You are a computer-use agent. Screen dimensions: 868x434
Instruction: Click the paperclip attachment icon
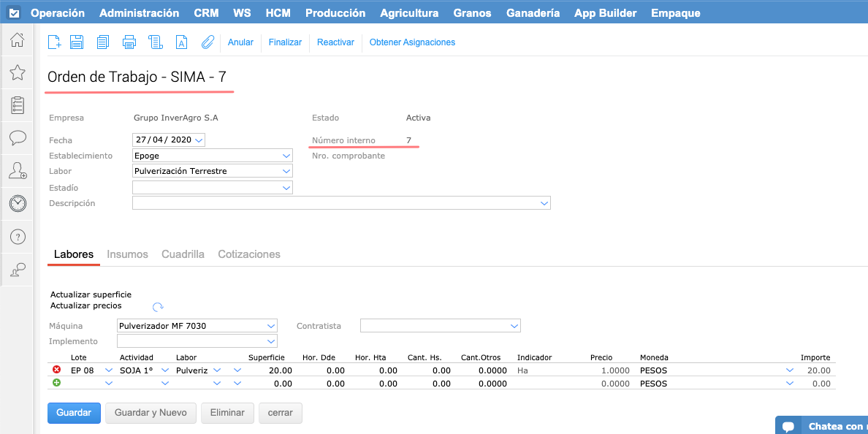tap(208, 42)
